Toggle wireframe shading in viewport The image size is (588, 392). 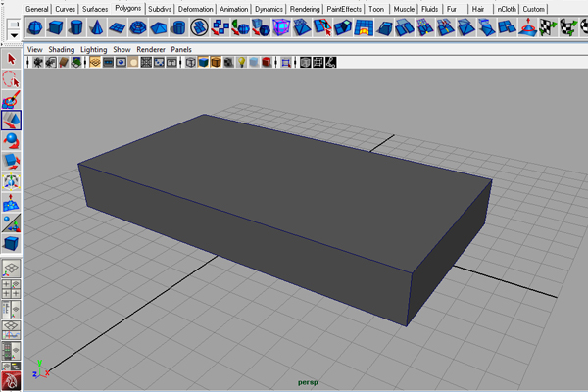(x=189, y=63)
